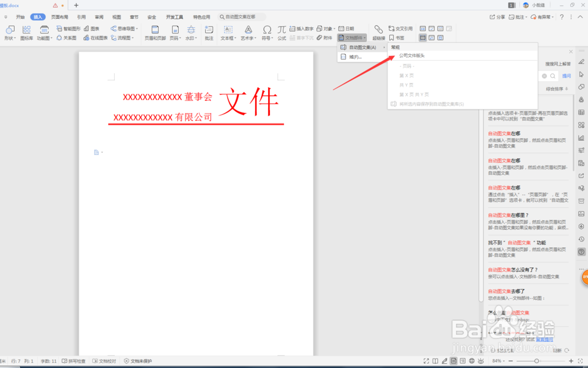588x368 pixels.
Task: Click the help question mark in right sidebar
Action: pyautogui.click(x=582, y=252)
